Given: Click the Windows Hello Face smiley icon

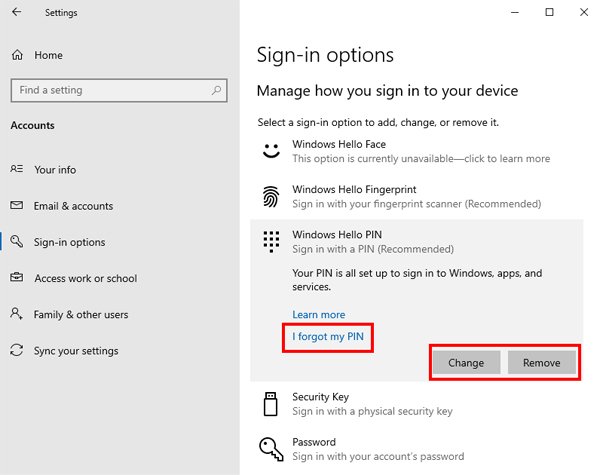Looking at the screenshot, I should (270, 152).
